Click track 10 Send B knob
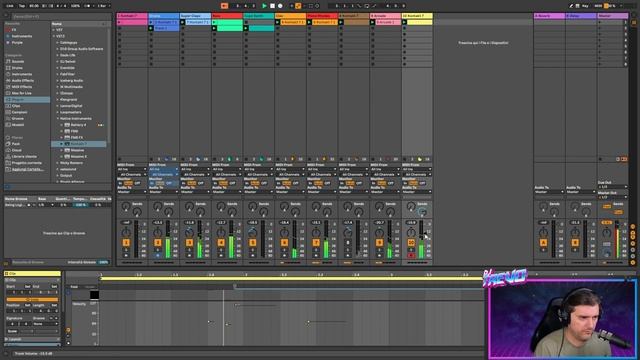This screenshot has width=640, height=360. [x=422, y=212]
